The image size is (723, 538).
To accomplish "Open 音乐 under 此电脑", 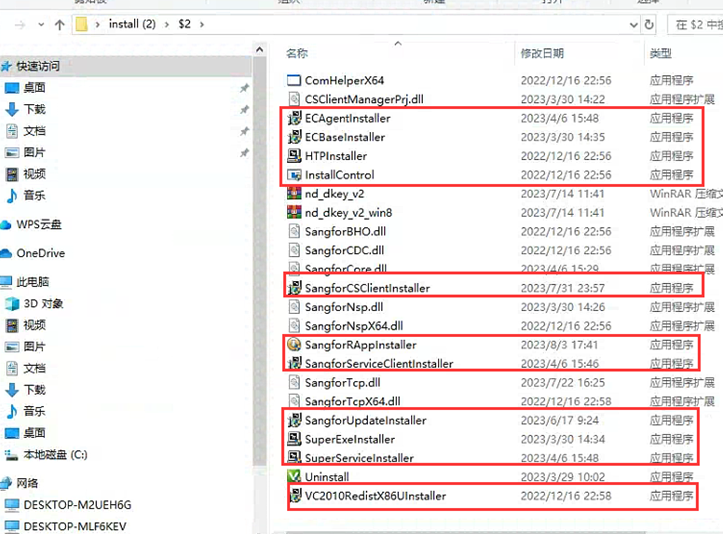I will pos(35,411).
